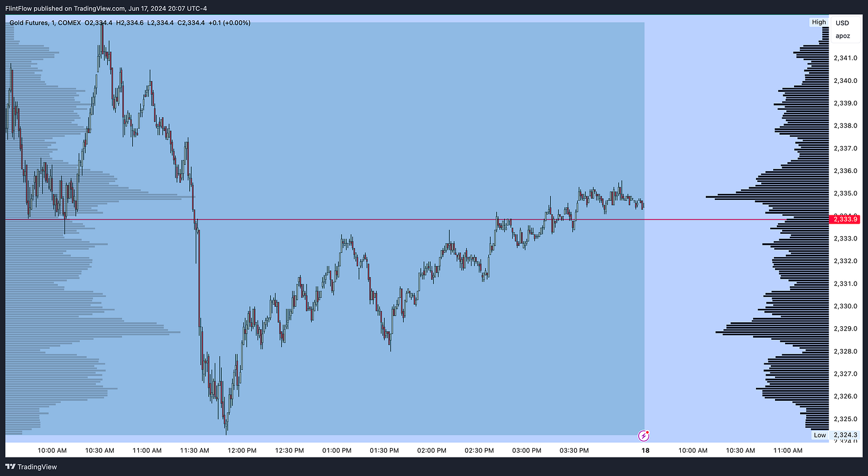Click the 2,326.0 price scale label
The height and width of the screenshot is (476, 868).
coord(845,396)
